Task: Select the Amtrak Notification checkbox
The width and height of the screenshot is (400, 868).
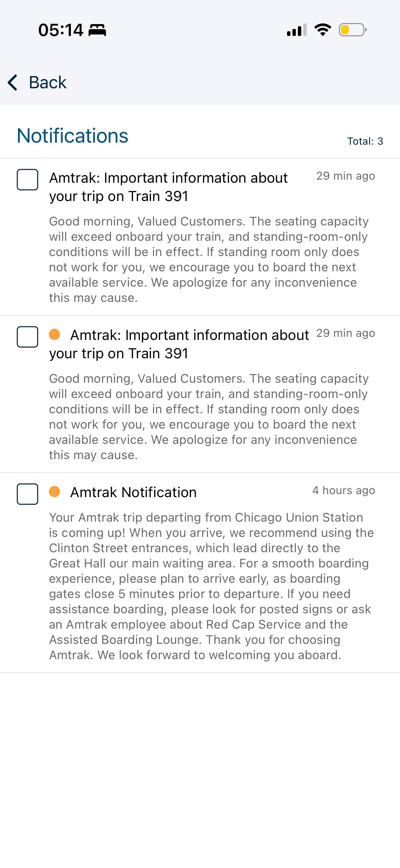Action: tap(27, 494)
